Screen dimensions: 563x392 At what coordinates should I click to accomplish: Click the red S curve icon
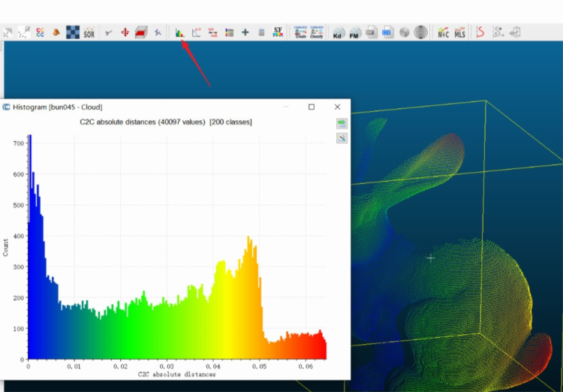point(480,32)
